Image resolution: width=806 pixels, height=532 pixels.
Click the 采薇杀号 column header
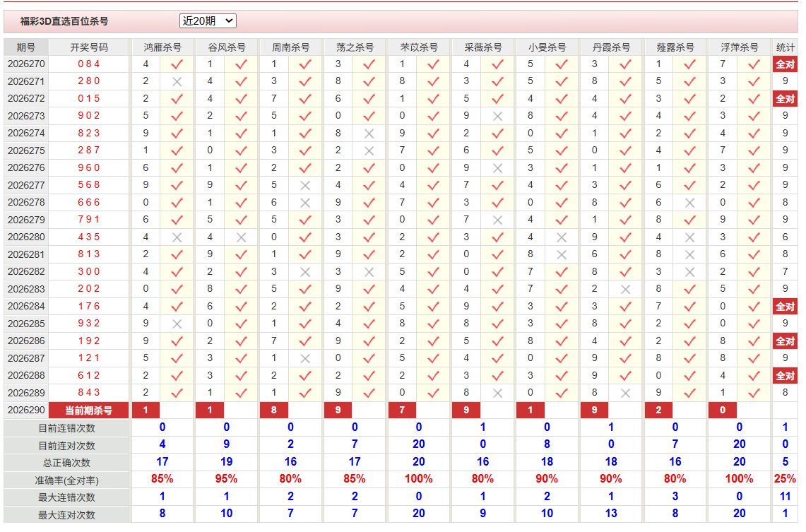point(483,47)
